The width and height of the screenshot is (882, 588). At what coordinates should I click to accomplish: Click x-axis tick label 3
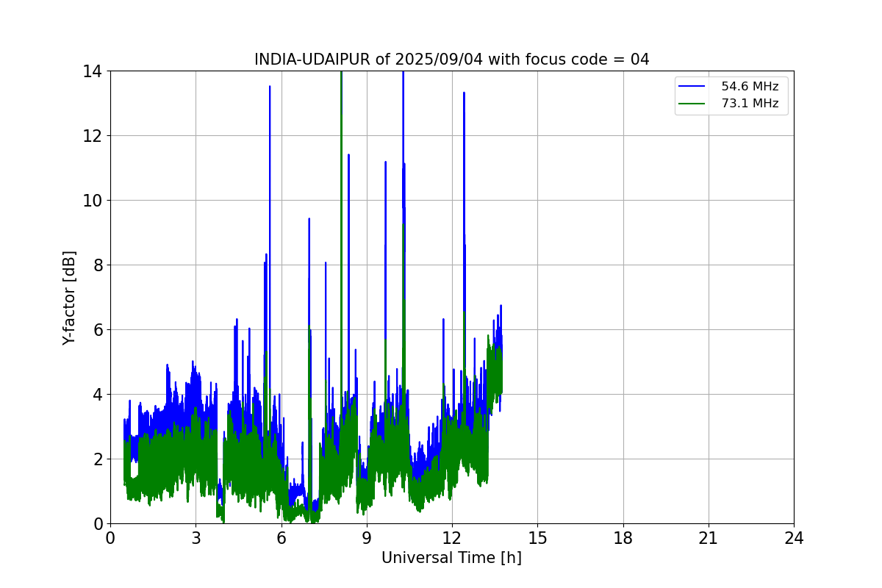(196, 538)
